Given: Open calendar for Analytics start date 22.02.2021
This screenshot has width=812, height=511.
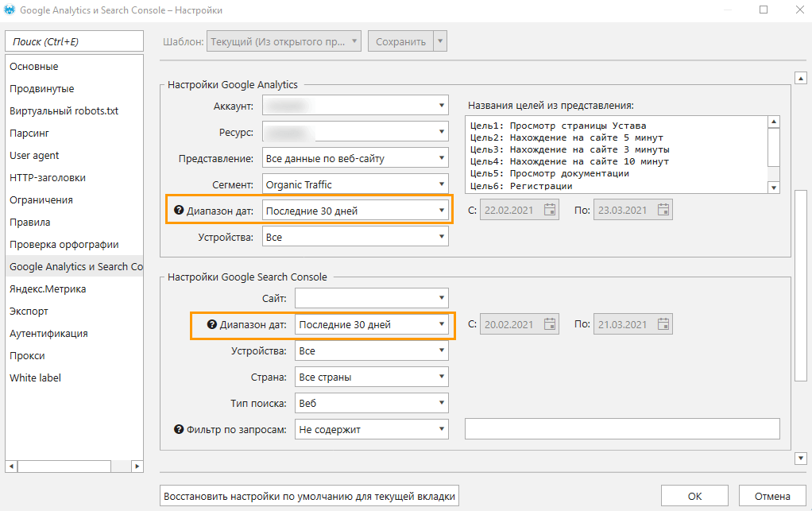Looking at the screenshot, I should (550, 210).
